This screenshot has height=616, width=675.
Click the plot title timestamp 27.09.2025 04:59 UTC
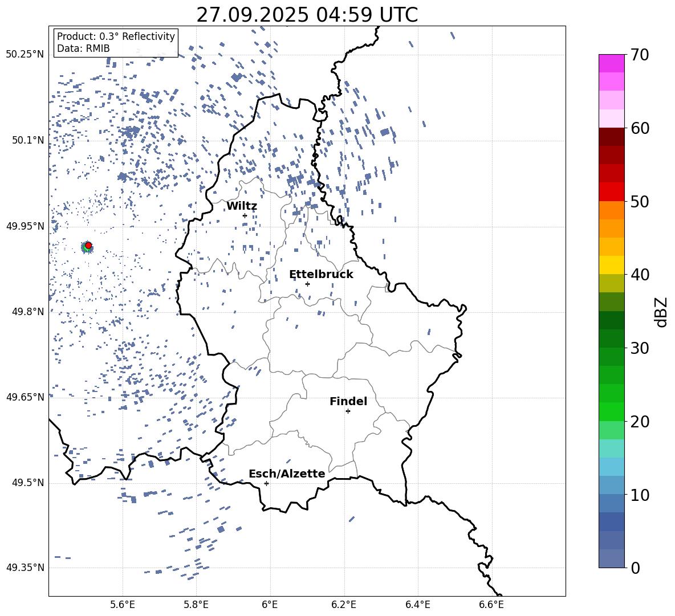[307, 15]
